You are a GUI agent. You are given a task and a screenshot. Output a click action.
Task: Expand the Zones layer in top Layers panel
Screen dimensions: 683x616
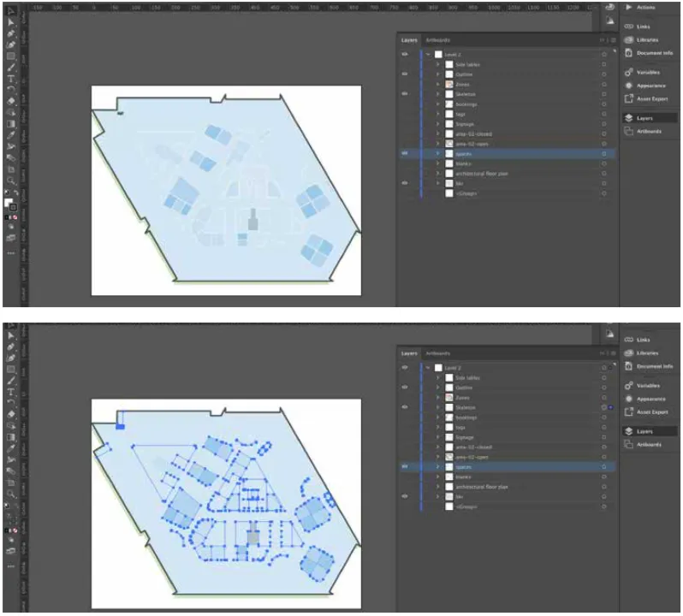coord(437,84)
